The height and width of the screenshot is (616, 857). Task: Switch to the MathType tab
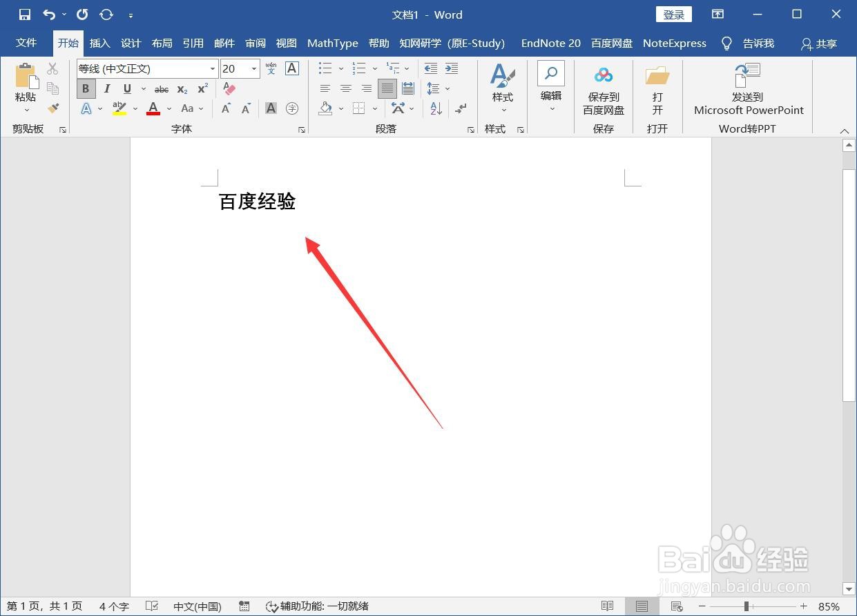point(333,43)
